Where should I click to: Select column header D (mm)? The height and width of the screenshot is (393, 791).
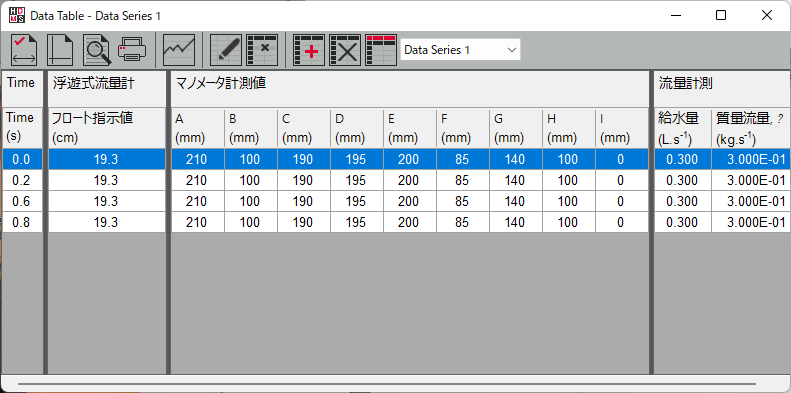click(x=357, y=128)
